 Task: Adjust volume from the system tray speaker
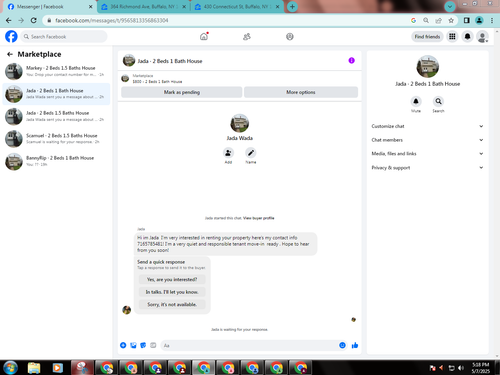[461, 368]
